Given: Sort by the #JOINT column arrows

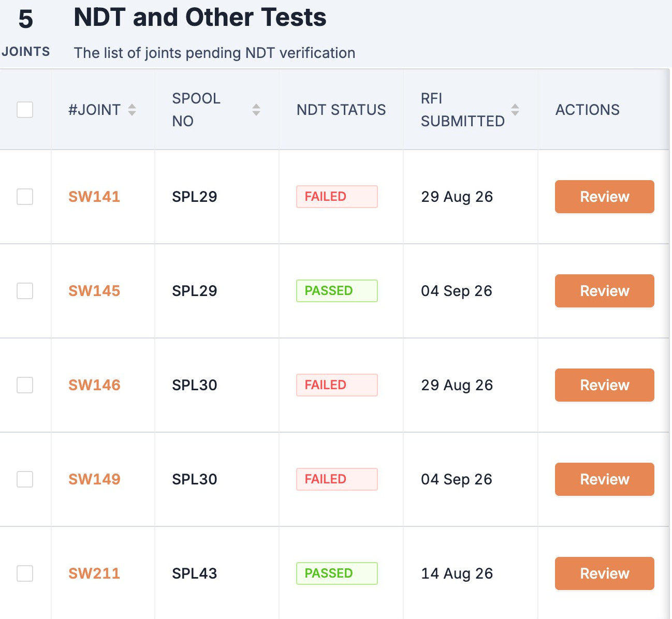Looking at the screenshot, I should (x=132, y=110).
